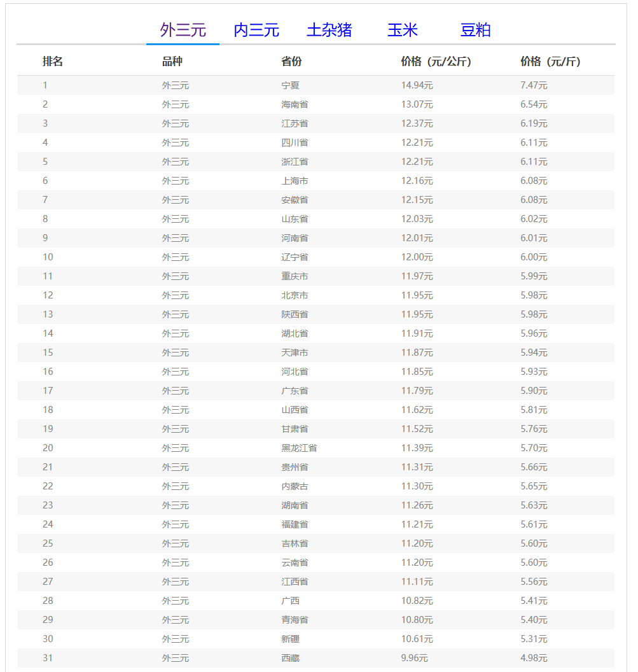Viewport: 638px width, 672px height.
Task: Open the 内三元 tab
Action: [x=256, y=30]
